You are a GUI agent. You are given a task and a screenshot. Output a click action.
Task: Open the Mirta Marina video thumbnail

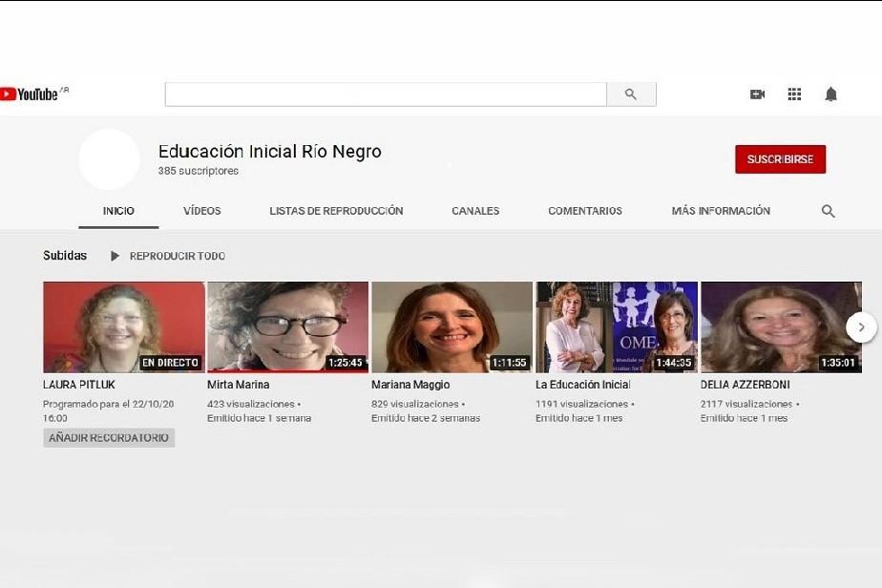[x=287, y=326]
